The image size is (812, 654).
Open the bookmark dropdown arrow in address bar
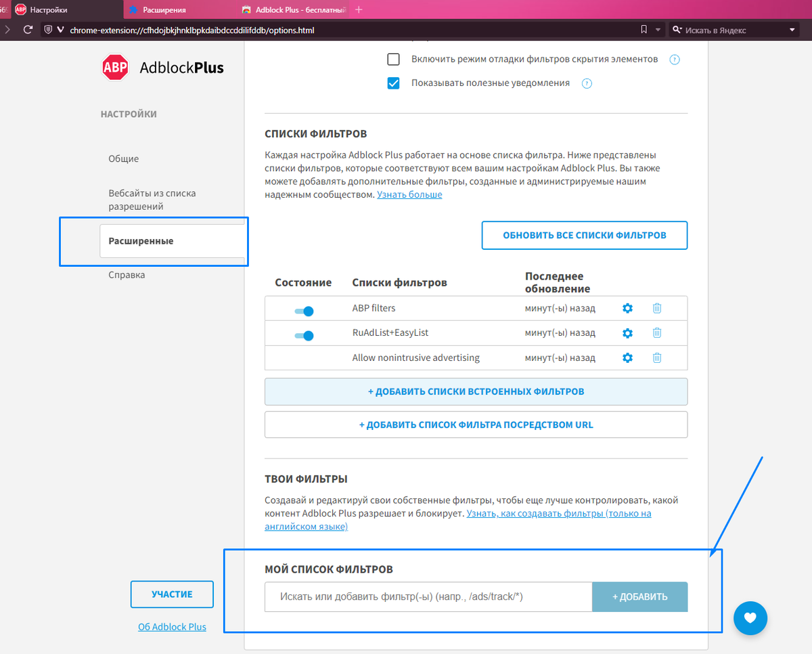658,30
